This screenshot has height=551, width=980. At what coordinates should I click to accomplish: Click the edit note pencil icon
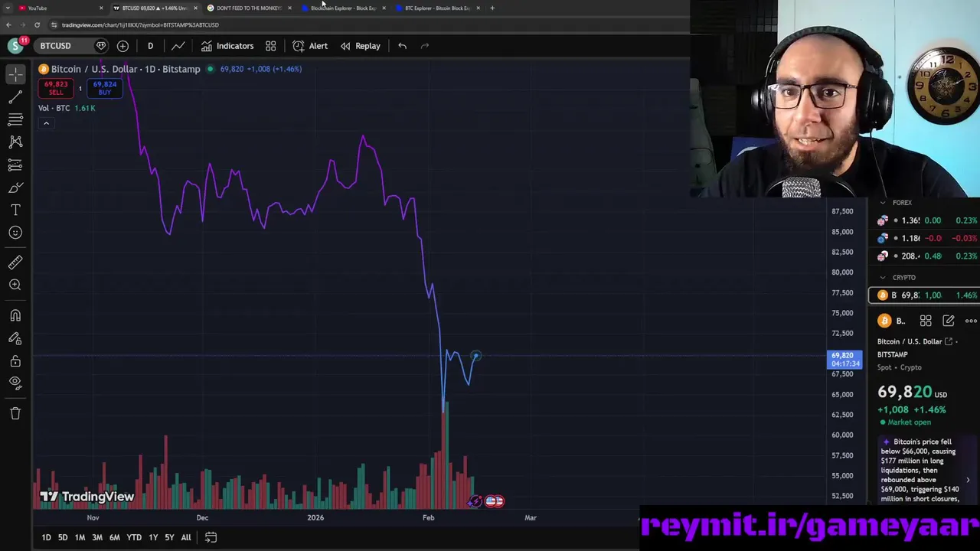click(949, 321)
